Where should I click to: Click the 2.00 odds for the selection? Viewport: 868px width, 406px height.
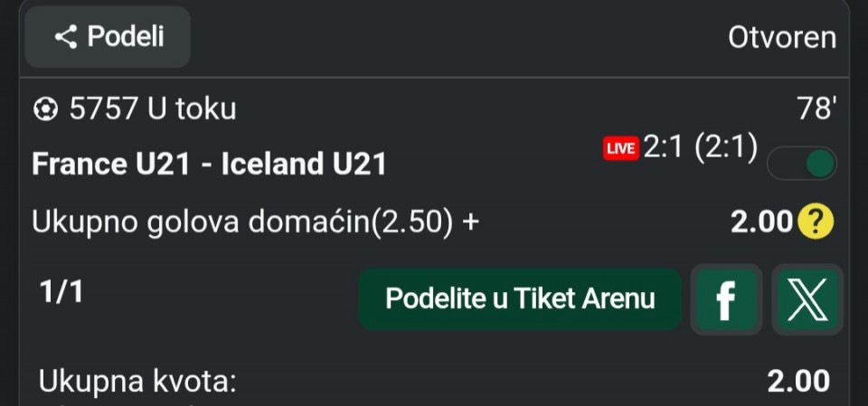coord(760,222)
